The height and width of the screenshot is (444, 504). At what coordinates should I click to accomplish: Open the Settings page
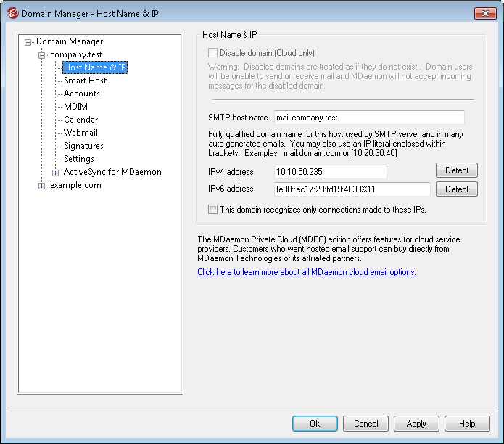coord(79,159)
